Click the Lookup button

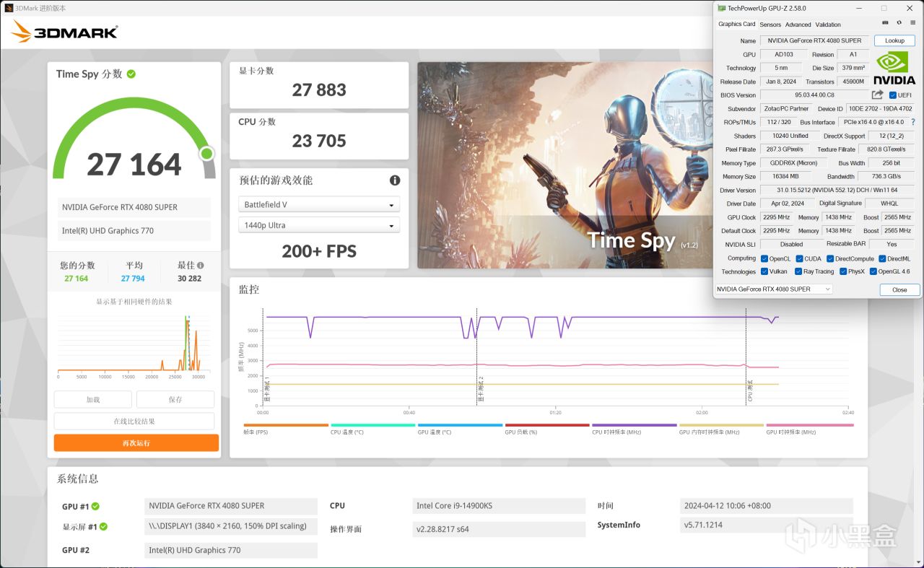click(894, 40)
